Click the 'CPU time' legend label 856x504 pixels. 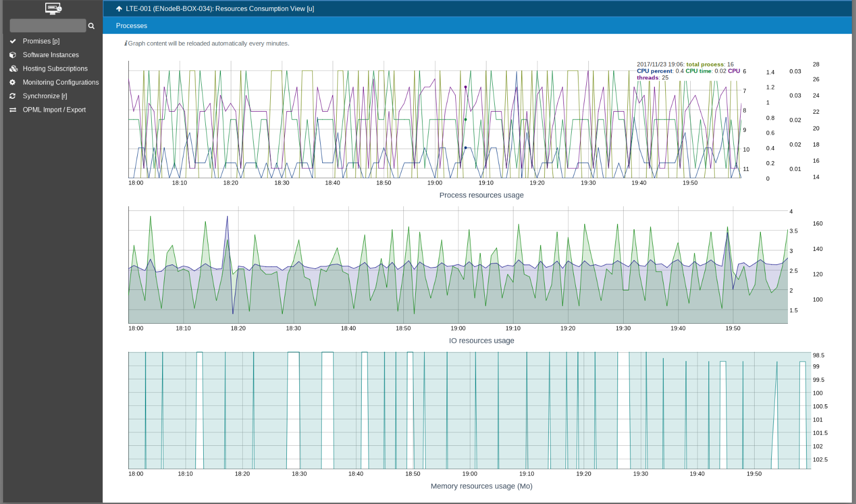click(x=699, y=71)
